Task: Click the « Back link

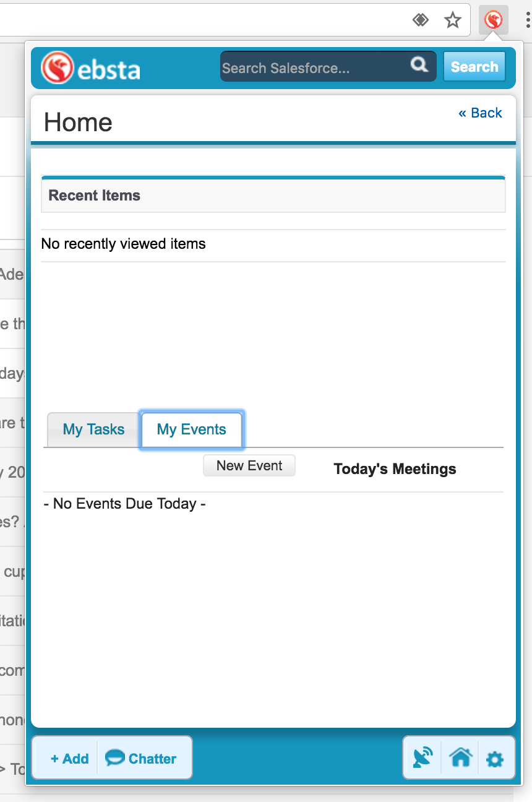Action: click(480, 113)
